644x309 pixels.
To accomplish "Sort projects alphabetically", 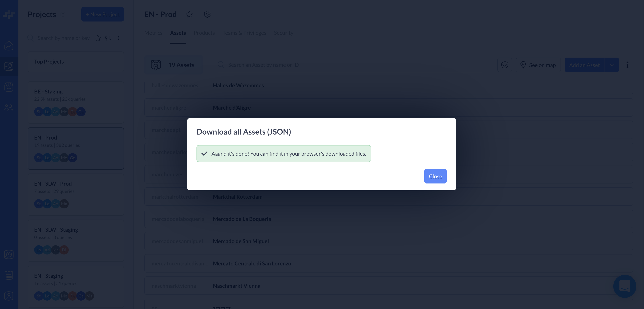I will 108,38.
